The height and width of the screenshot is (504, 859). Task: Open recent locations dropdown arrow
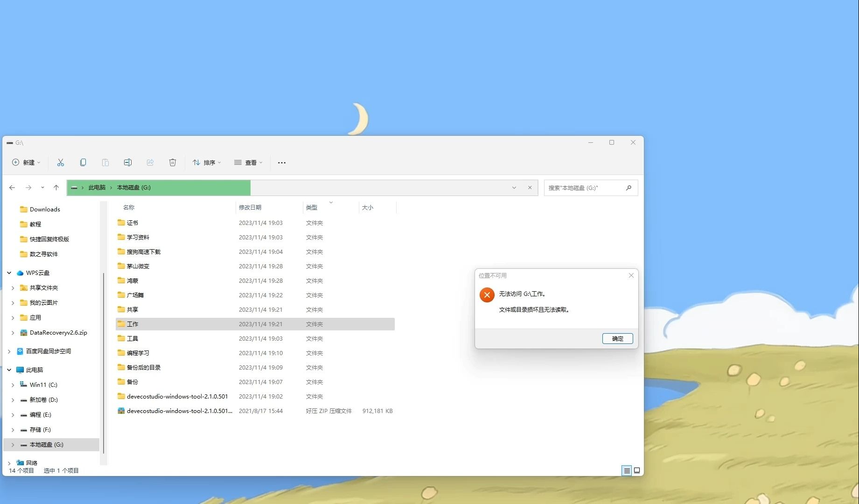coord(42,188)
